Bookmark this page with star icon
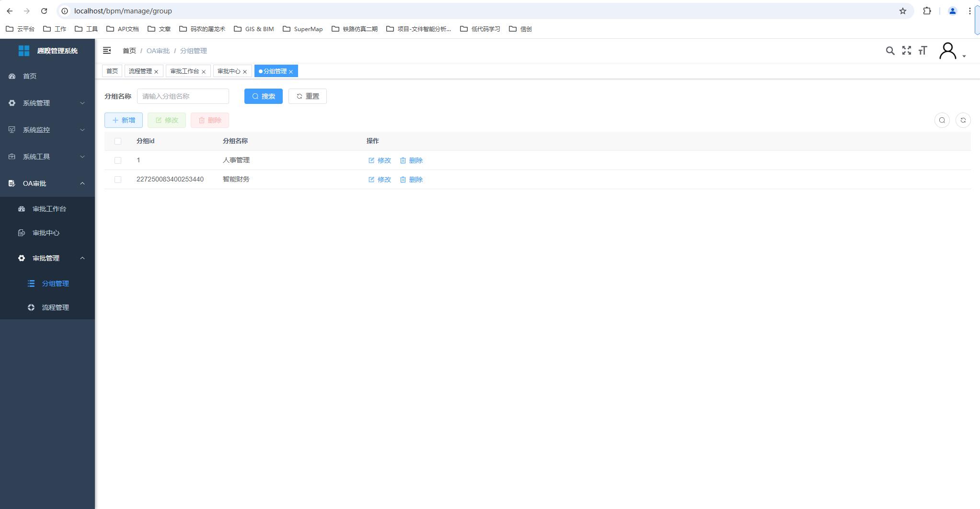Viewport: 980px width, 509px height. (x=902, y=11)
